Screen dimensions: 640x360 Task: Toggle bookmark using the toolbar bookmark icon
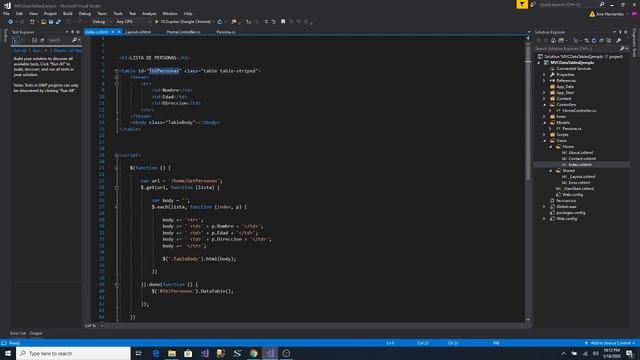point(283,22)
